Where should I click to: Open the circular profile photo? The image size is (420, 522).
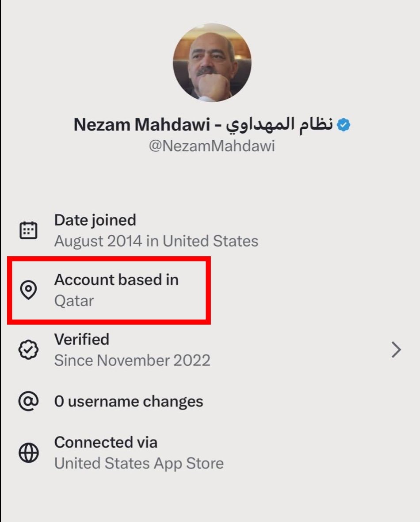coord(212,62)
